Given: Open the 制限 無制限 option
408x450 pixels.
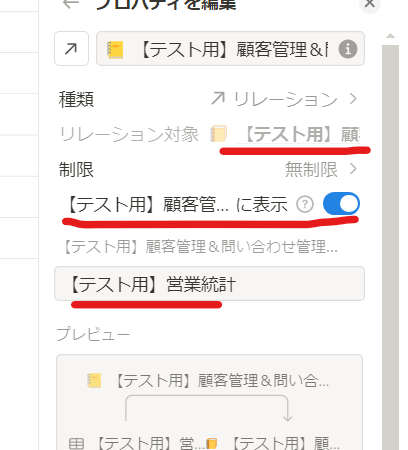Looking at the screenshot, I should tap(321, 169).
